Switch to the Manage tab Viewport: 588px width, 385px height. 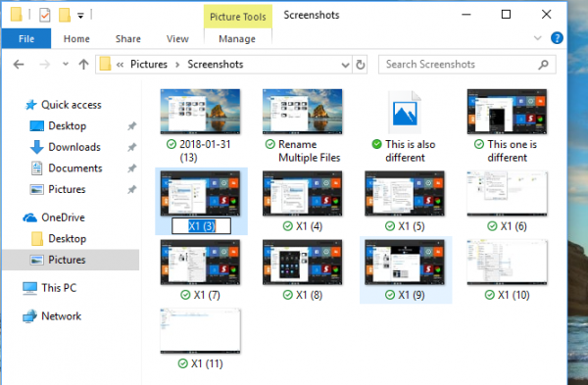coord(237,39)
